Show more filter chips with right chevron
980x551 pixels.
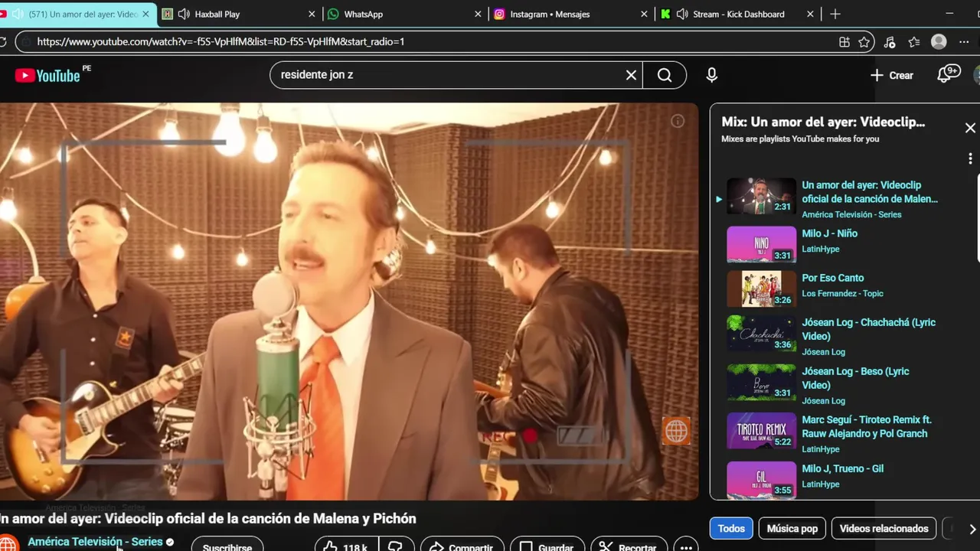point(972,529)
